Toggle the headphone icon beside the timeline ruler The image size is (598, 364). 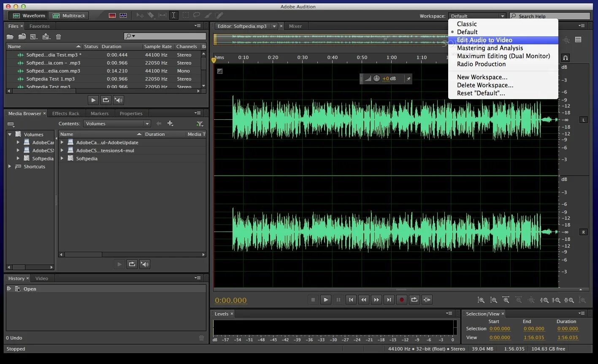point(566,58)
